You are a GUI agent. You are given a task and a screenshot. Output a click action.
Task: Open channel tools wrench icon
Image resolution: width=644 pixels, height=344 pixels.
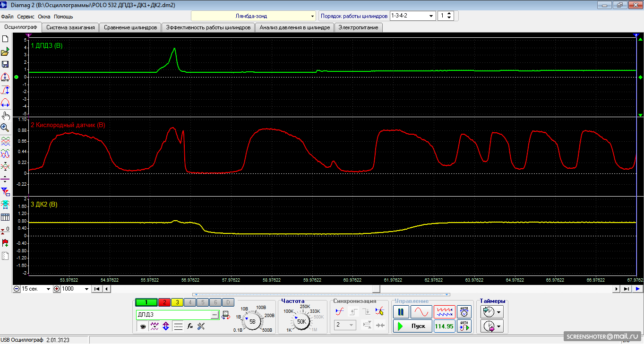pyautogui.click(x=201, y=326)
